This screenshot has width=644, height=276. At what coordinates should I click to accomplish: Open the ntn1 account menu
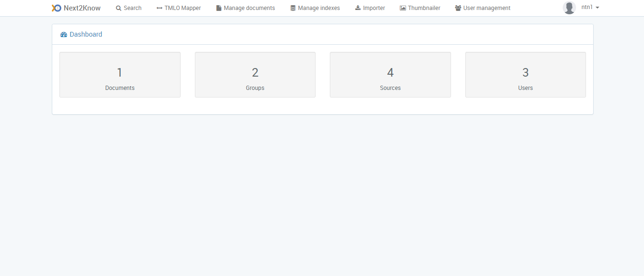(587, 8)
